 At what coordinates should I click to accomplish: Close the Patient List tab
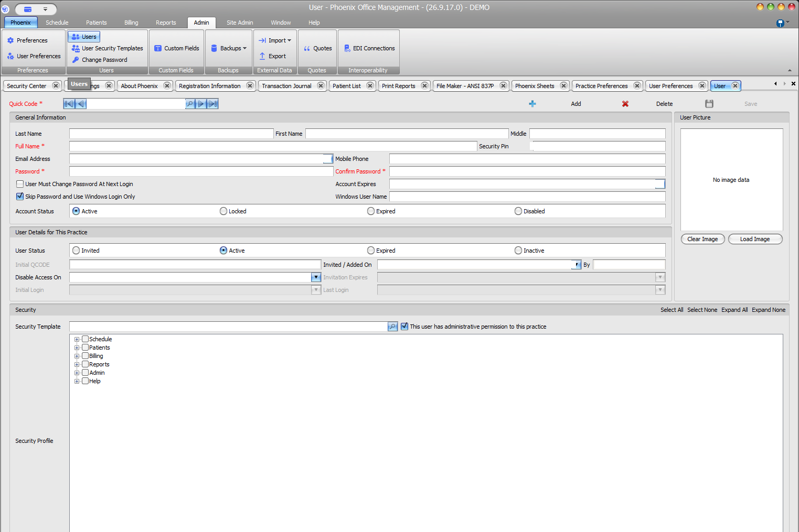[x=370, y=85]
